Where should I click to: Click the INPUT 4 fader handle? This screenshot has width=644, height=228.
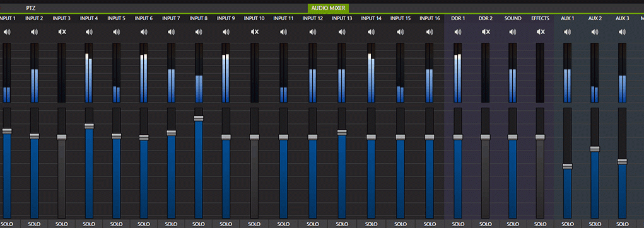click(89, 127)
